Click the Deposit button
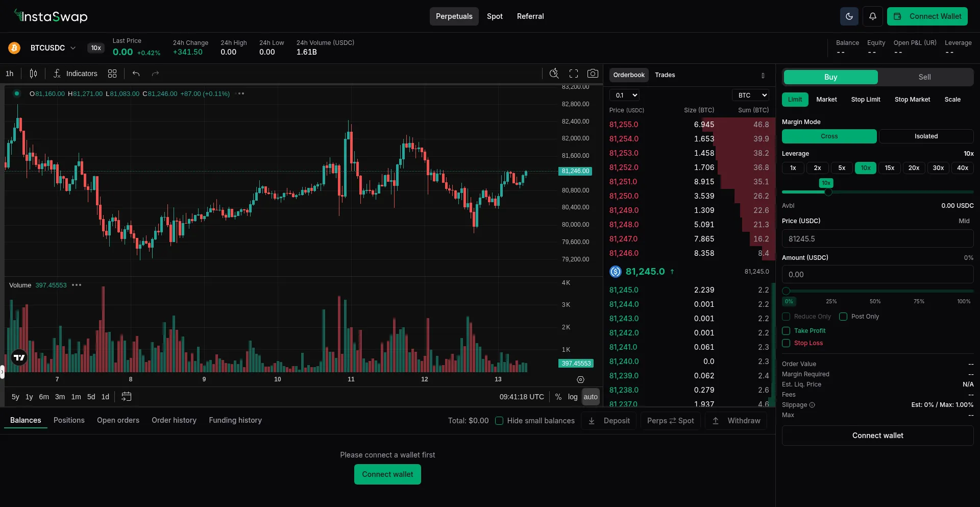 coord(609,421)
